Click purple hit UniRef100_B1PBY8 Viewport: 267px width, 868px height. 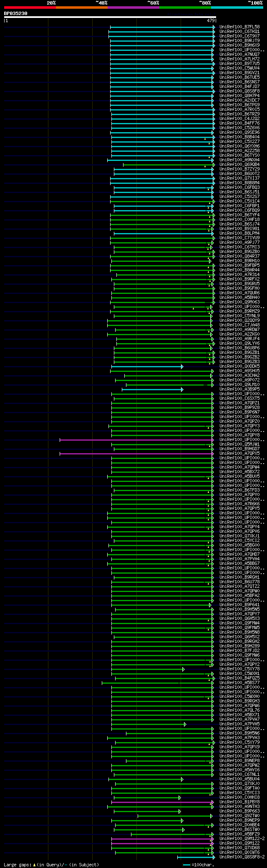pos(239,802)
